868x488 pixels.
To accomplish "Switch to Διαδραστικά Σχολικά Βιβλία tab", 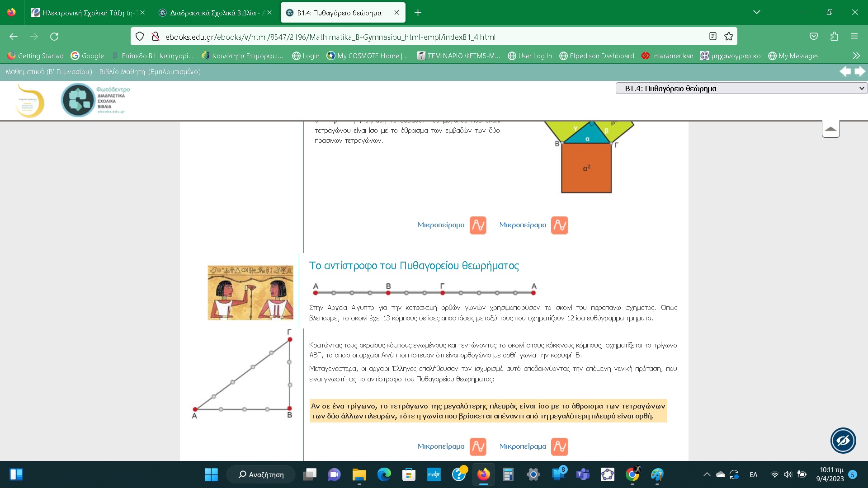I will 212,13.
